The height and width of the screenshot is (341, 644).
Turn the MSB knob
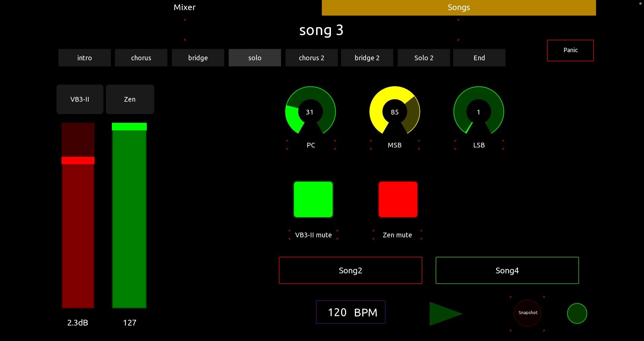[394, 112]
